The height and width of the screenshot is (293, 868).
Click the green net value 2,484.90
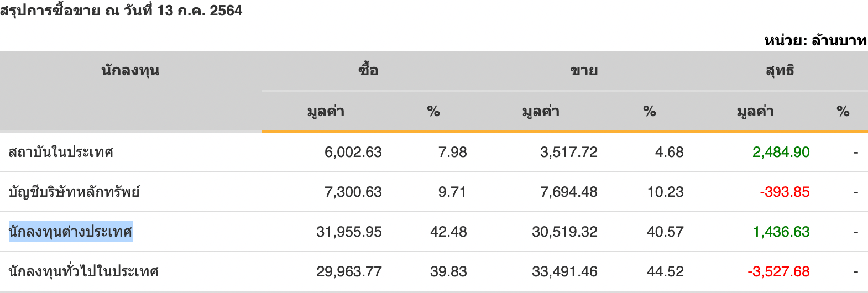[781, 152]
